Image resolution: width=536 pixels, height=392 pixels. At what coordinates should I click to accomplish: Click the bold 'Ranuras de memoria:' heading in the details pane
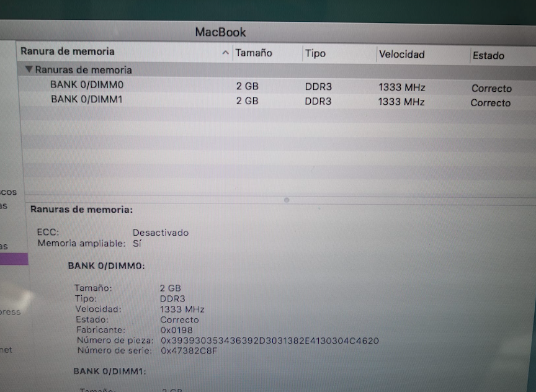81,210
